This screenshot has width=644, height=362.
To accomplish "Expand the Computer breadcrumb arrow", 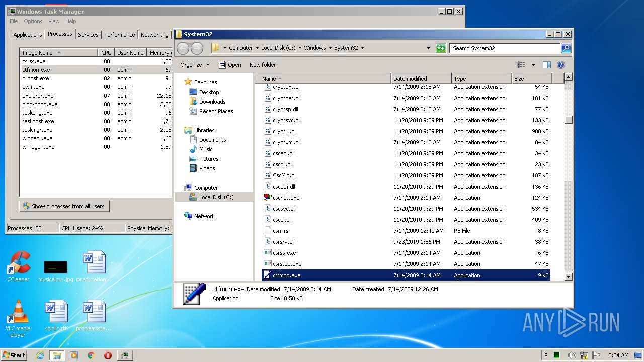I will click(257, 48).
